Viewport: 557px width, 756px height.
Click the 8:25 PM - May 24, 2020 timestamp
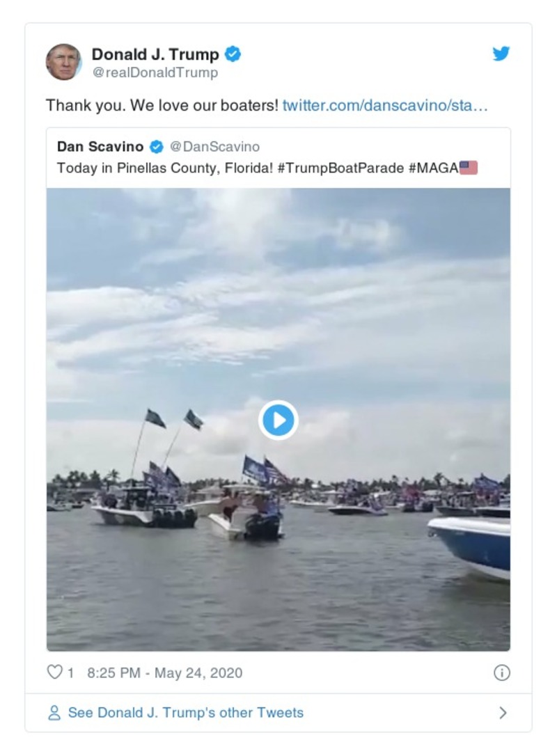pyautogui.click(x=165, y=672)
